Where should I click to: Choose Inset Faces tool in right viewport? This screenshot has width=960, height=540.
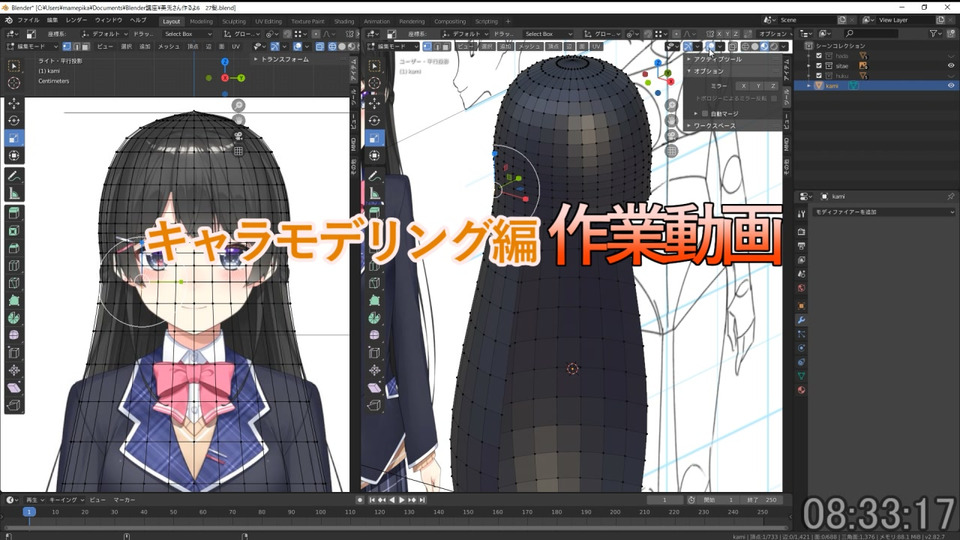(x=374, y=231)
